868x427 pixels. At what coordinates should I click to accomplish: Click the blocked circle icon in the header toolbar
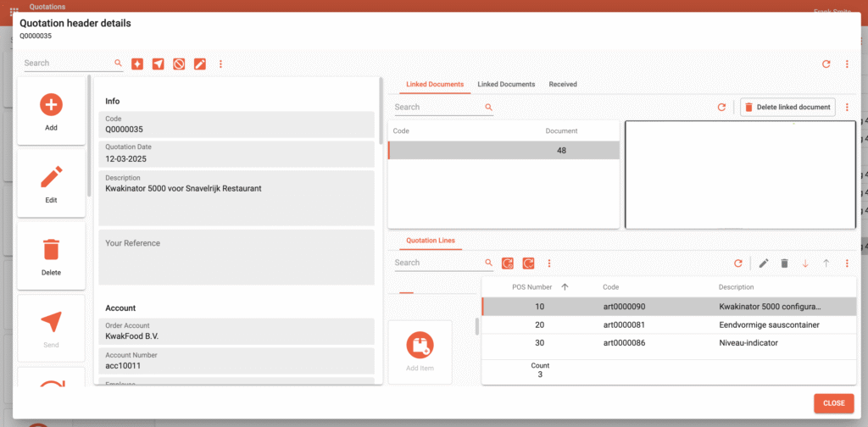[179, 64]
